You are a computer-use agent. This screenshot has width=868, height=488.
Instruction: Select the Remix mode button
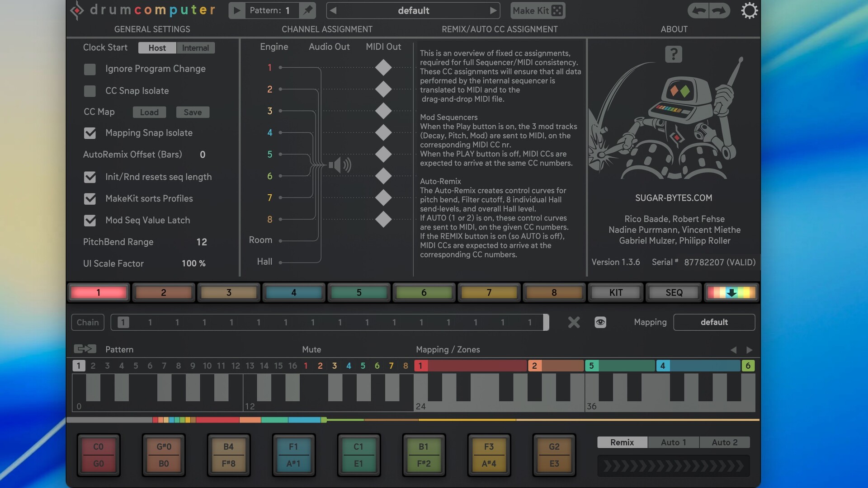click(x=622, y=442)
